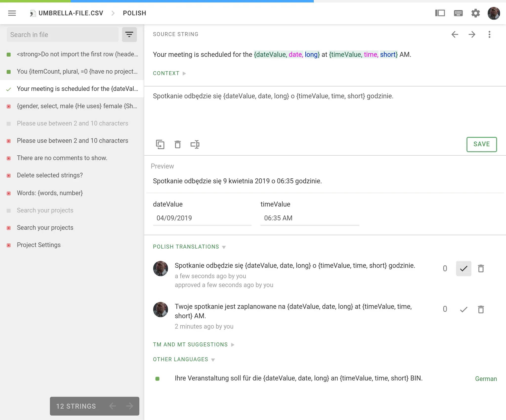Click the German language link
The height and width of the screenshot is (420, 506).
click(x=486, y=379)
